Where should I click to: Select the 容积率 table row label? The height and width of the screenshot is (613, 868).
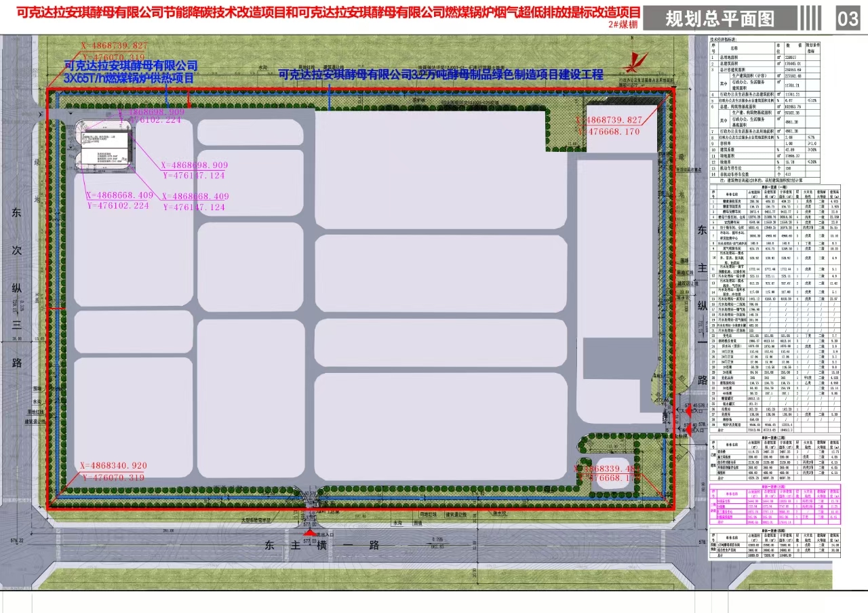[x=724, y=144]
